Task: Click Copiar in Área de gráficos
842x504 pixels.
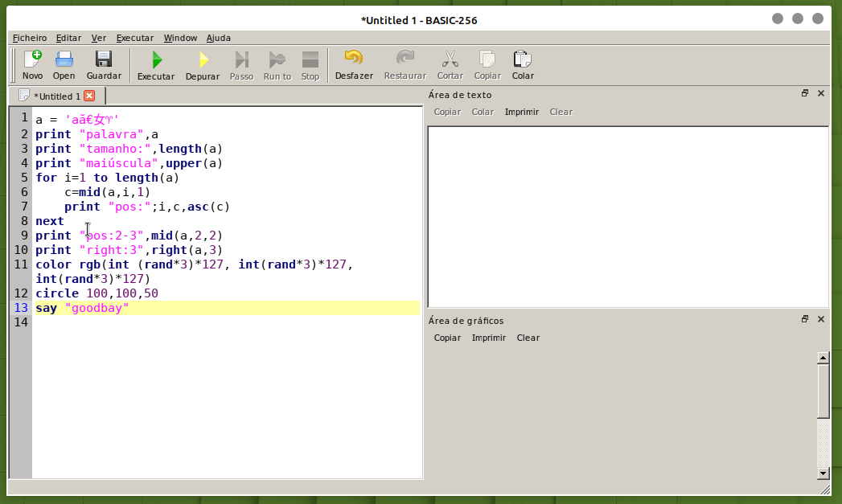Action: tap(447, 338)
